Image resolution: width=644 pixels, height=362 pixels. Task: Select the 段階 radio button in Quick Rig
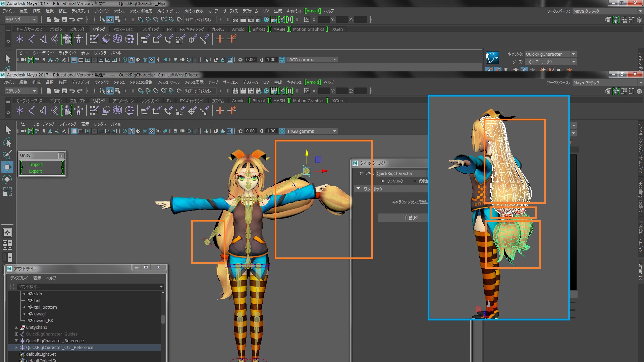(415, 181)
